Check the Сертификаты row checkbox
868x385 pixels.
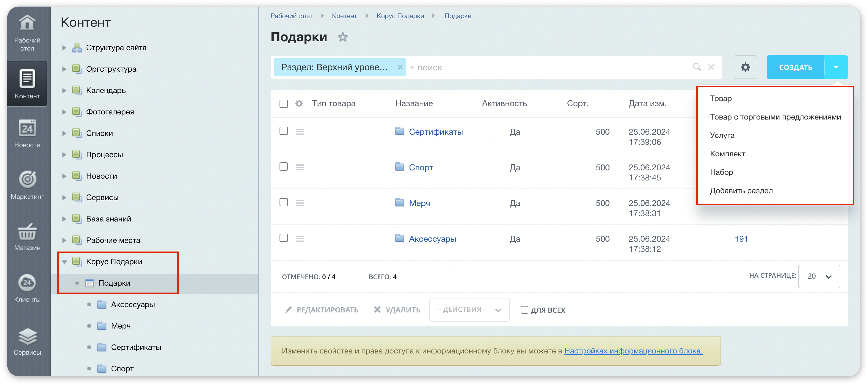[284, 131]
